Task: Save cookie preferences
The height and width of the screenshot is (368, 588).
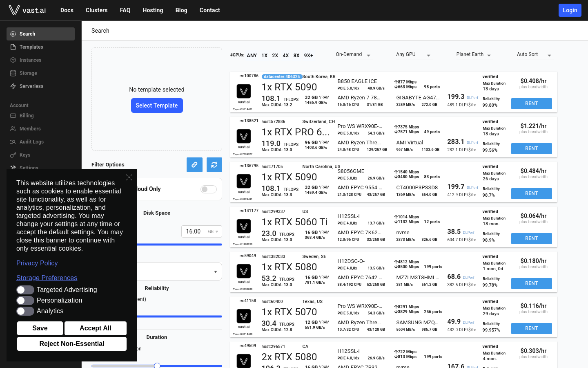Action: (40, 328)
